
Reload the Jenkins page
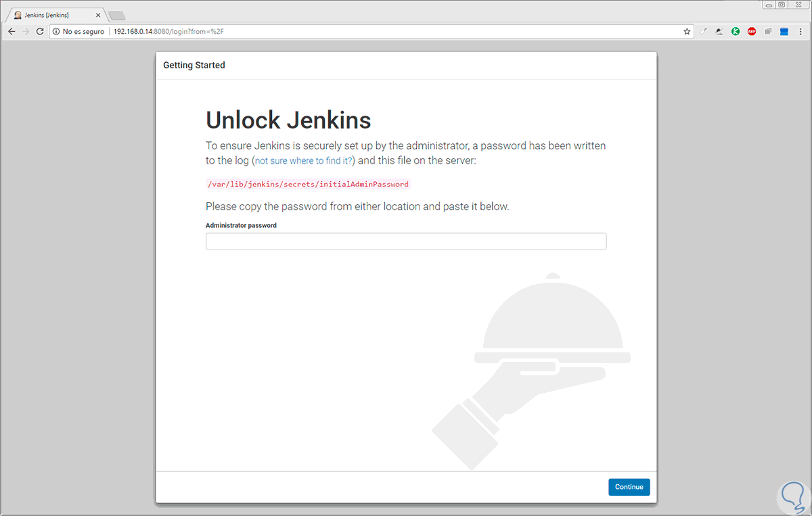(40, 31)
